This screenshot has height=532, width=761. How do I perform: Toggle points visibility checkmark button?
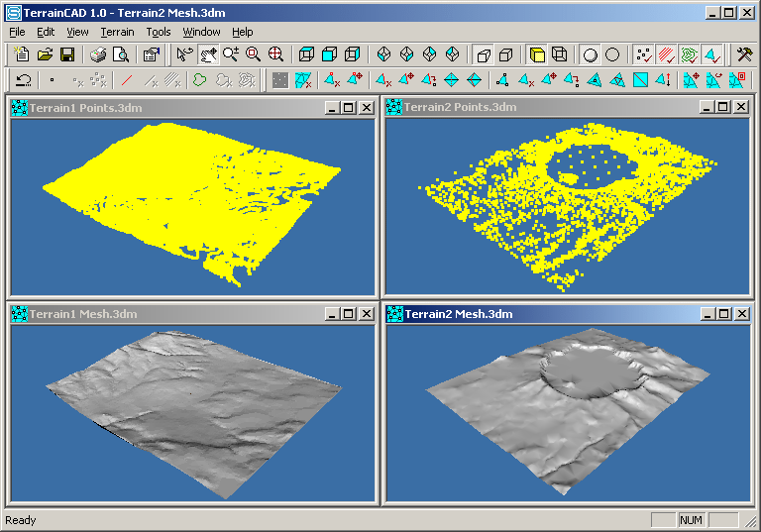[x=643, y=54]
